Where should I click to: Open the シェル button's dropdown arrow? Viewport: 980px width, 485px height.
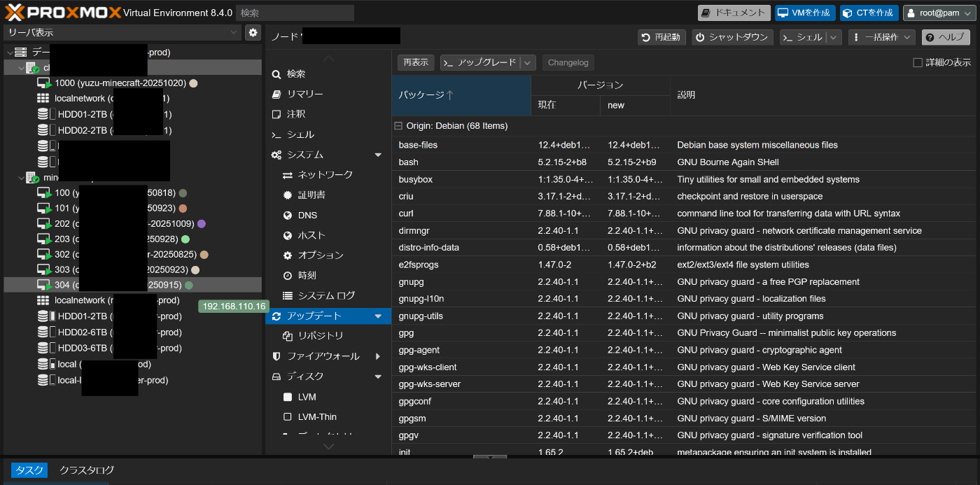tap(833, 37)
